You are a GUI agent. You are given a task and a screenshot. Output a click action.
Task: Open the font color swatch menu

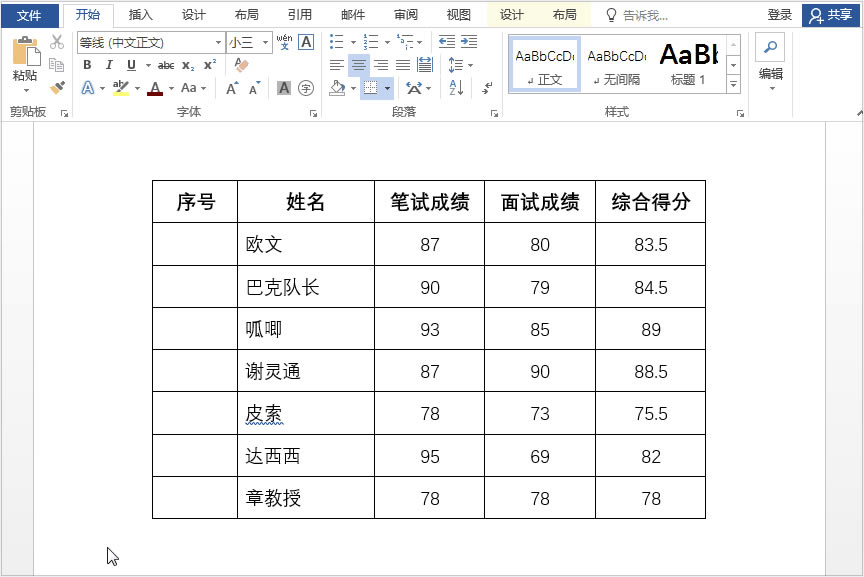coord(171,88)
